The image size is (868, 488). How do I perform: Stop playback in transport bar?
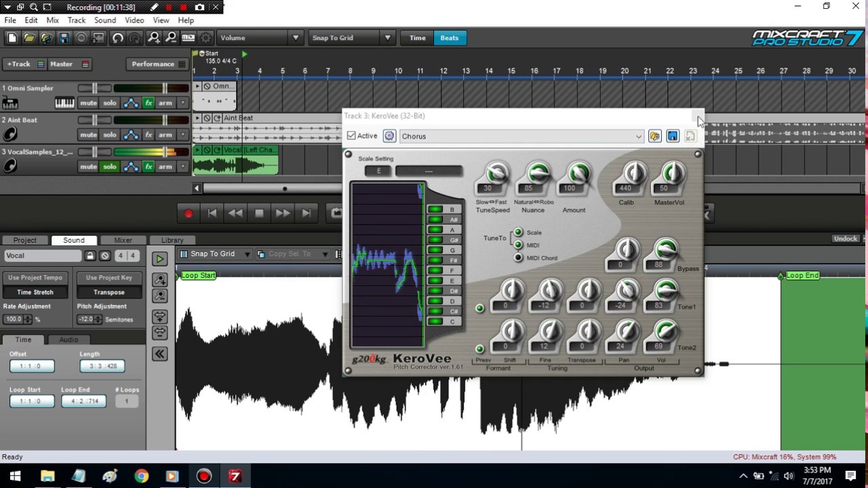point(258,213)
